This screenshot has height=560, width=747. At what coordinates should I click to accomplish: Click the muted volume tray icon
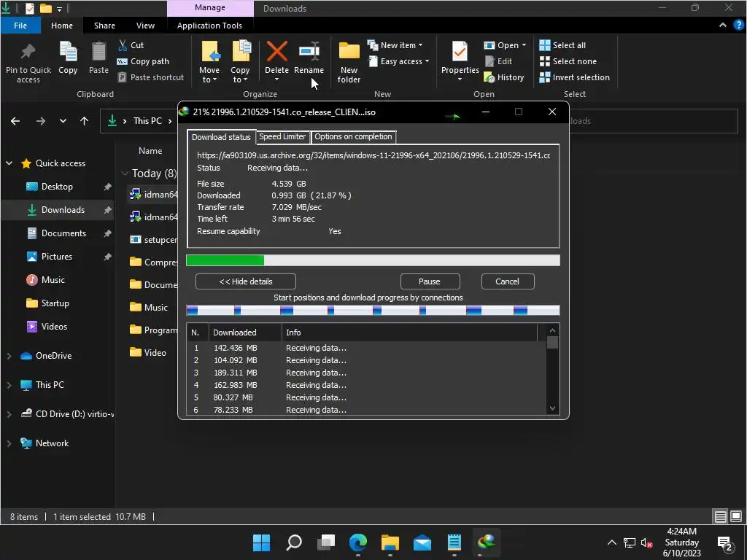tap(646, 542)
